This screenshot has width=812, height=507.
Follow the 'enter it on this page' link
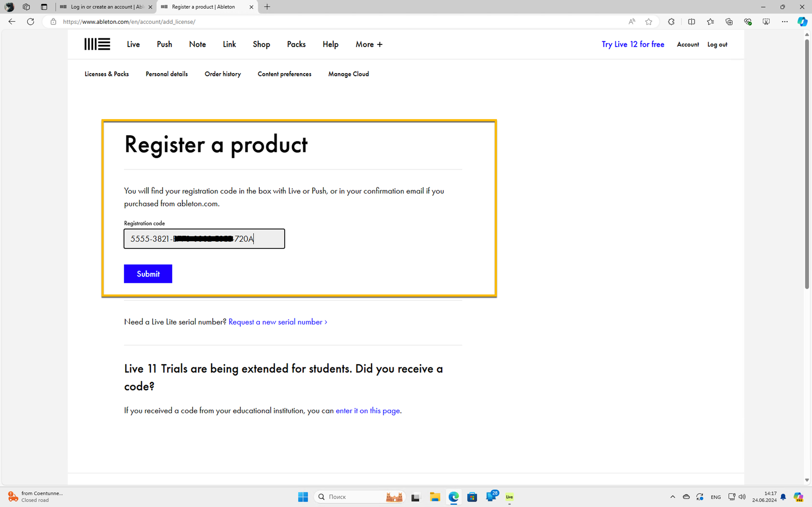[x=368, y=411]
